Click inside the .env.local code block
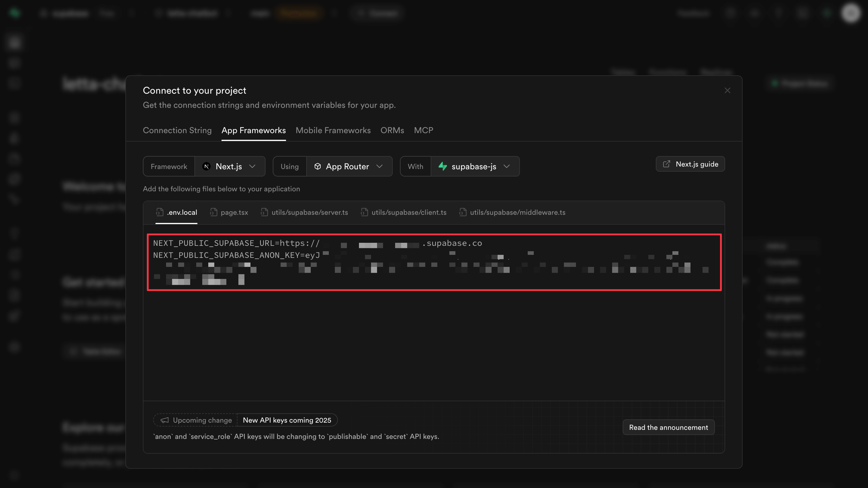 pos(435,262)
